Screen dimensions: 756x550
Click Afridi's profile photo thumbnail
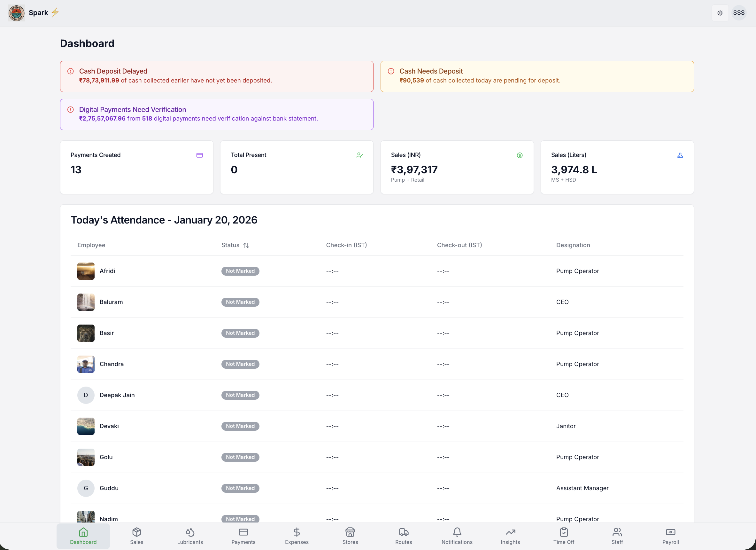[x=86, y=271]
